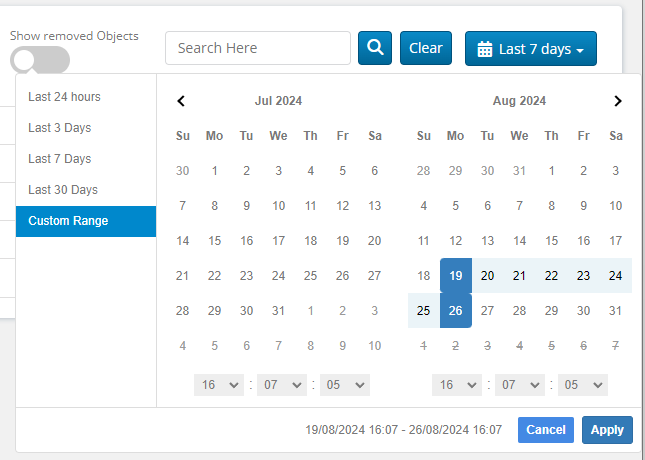Screen dimensions: 645x460
Task: Go to previous month with left arrow
Action: pyautogui.click(x=181, y=101)
